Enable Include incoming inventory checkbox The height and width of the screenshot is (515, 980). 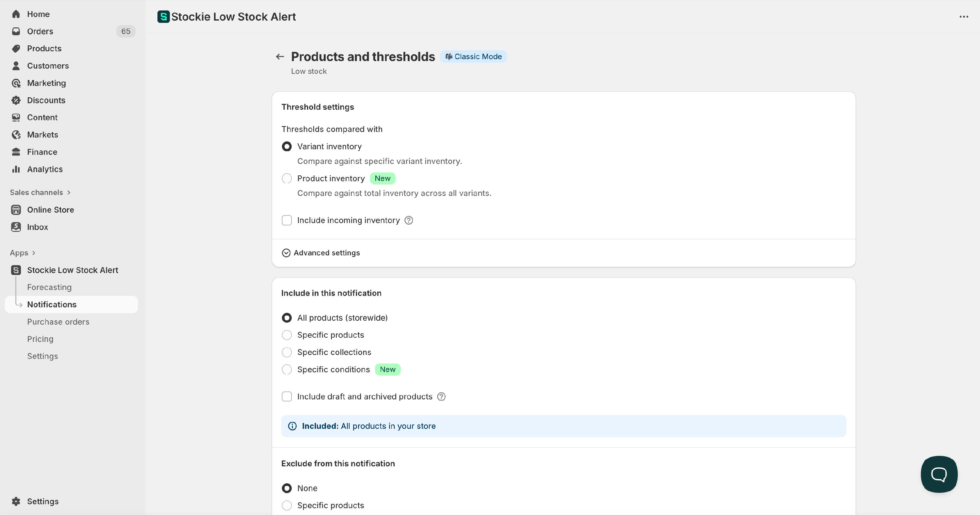click(x=287, y=220)
